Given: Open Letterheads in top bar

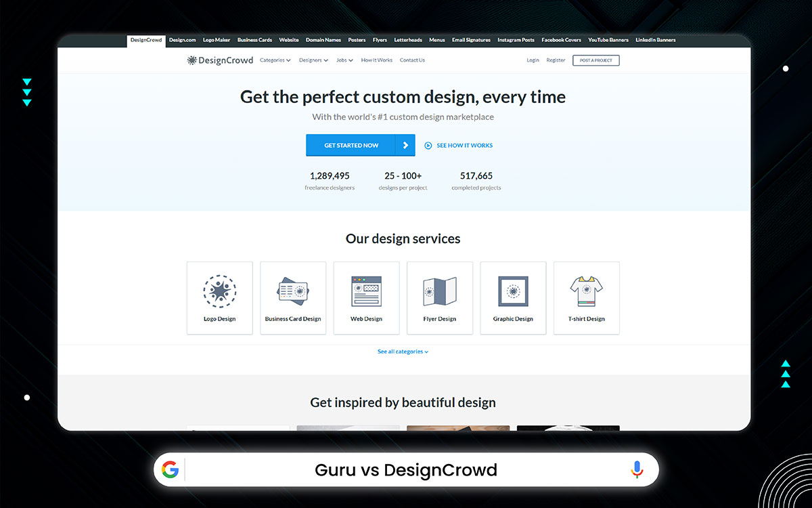Looking at the screenshot, I should (x=408, y=40).
